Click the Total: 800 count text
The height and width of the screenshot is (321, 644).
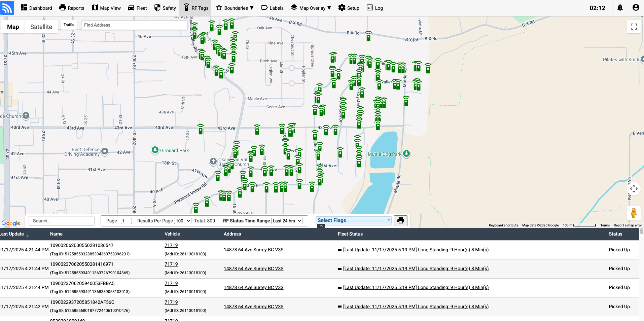tap(205, 221)
